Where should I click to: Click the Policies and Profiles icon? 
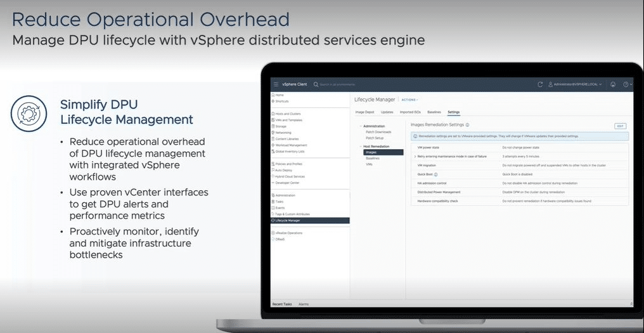[273, 164]
